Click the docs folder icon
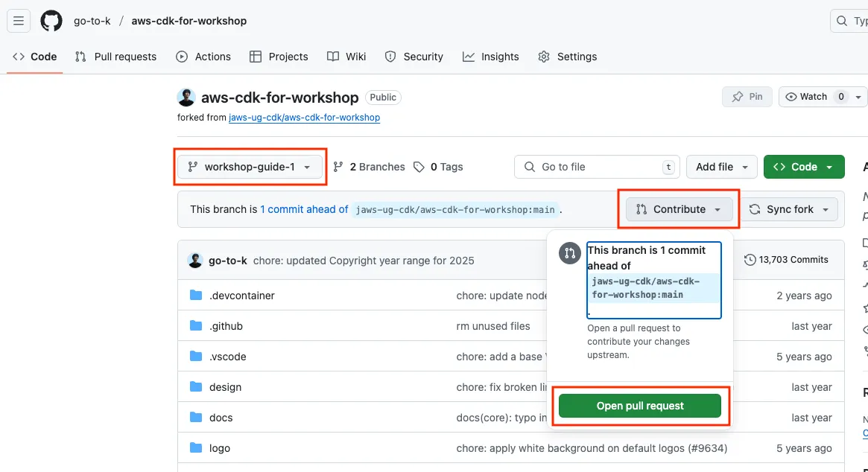This screenshot has height=472, width=868. pos(196,417)
